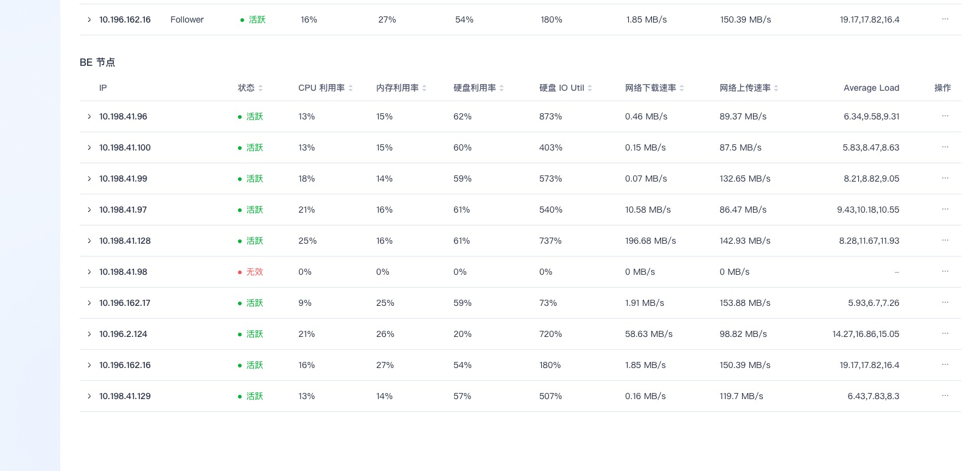Open more actions for row 10.198.41.96
Screen dimensions: 980x471
(x=945, y=116)
